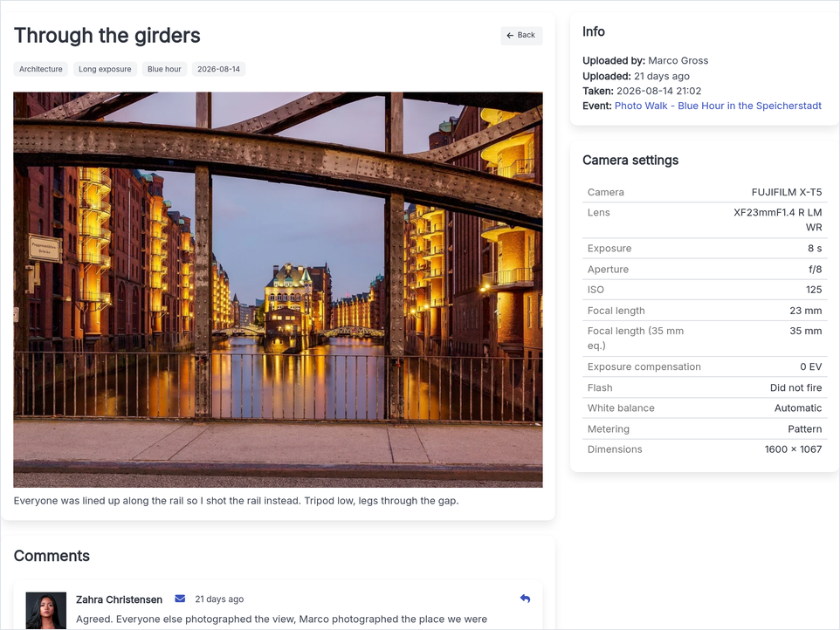
Task: Click the Camera settings heading
Action: tap(630, 160)
